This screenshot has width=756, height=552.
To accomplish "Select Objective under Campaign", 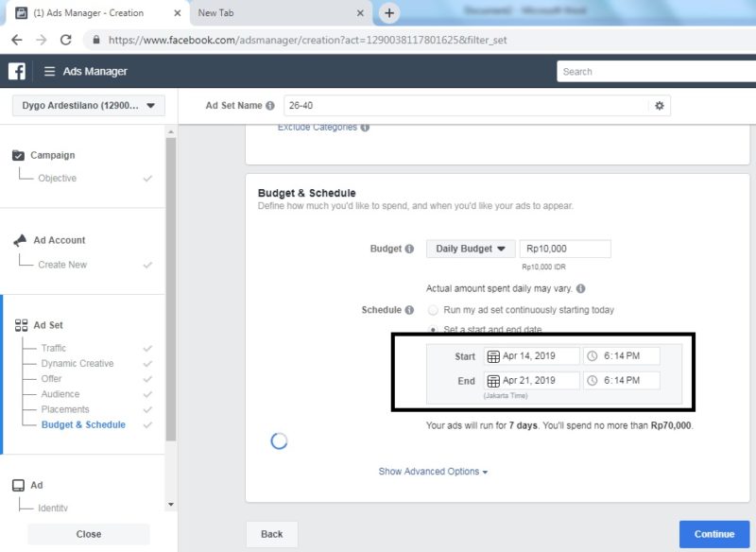I will (58, 179).
